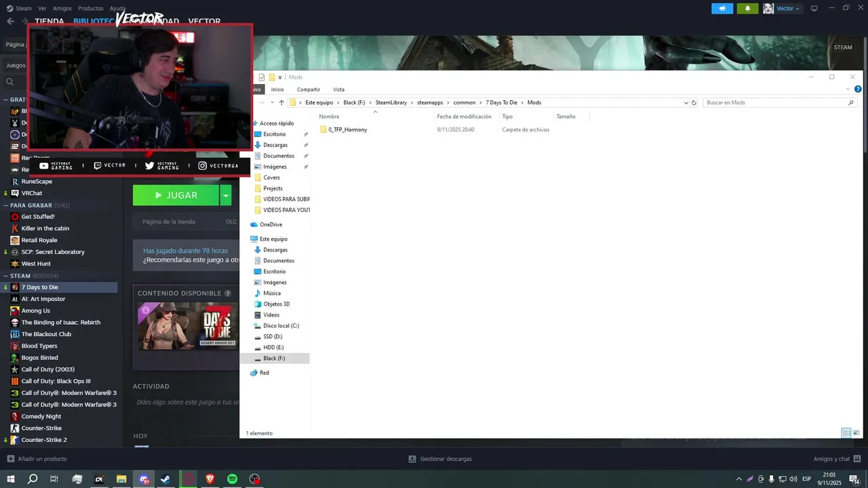Screen dimensions: 868x488
Task: Switch Explorer to large icons view
Action: click(x=856, y=433)
